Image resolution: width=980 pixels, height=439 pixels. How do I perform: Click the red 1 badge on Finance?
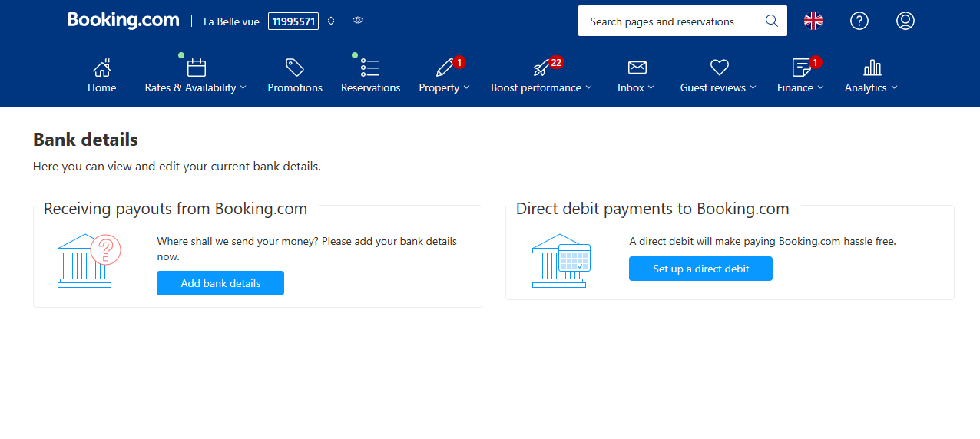pyautogui.click(x=815, y=62)
